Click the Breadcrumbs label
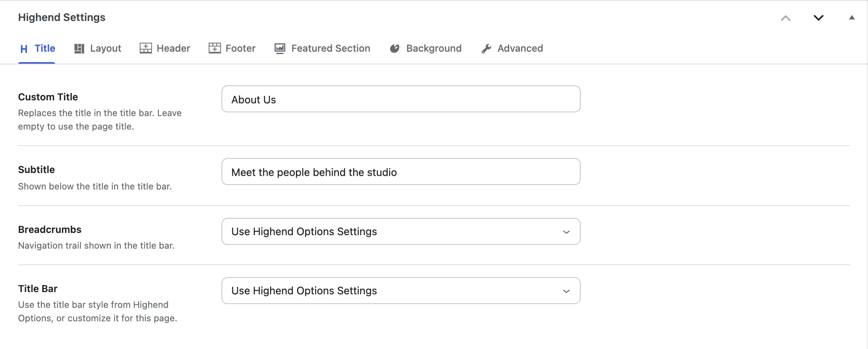 coord(50,230)
